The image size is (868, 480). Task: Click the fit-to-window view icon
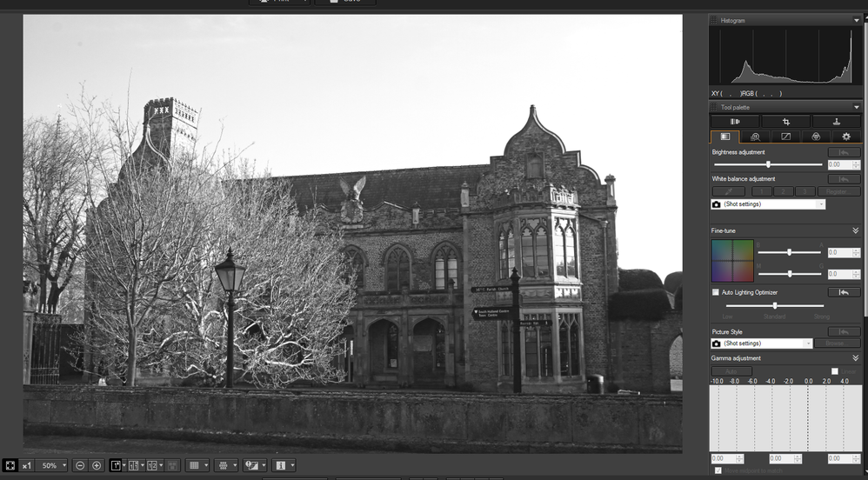tap(10, 465)
